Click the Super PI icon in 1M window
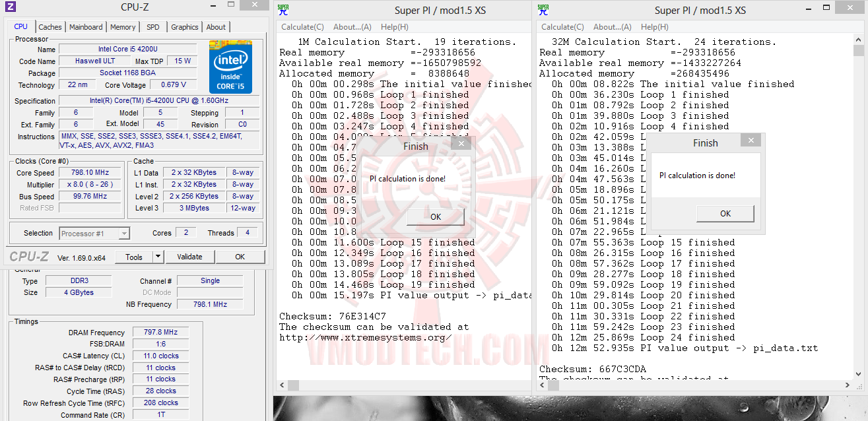Viewport: 868px width, 421px height. click(283, 9)
